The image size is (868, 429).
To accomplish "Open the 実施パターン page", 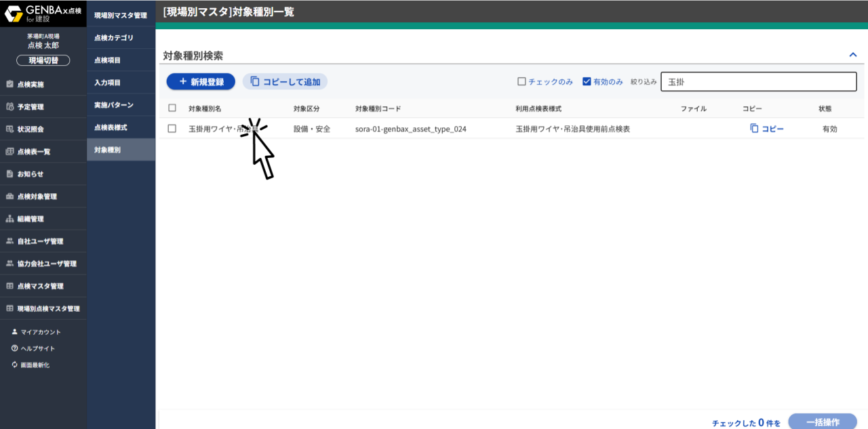I will [121, 104].
